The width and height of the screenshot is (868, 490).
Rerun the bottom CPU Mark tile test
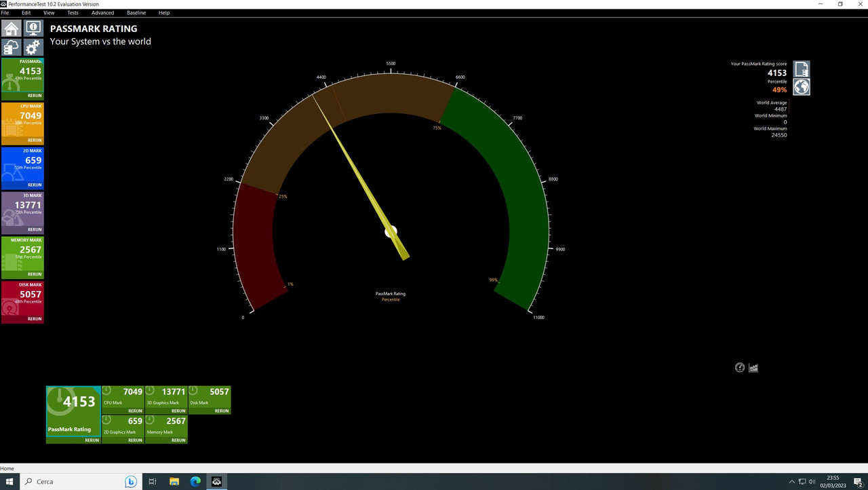pos(135,411)
